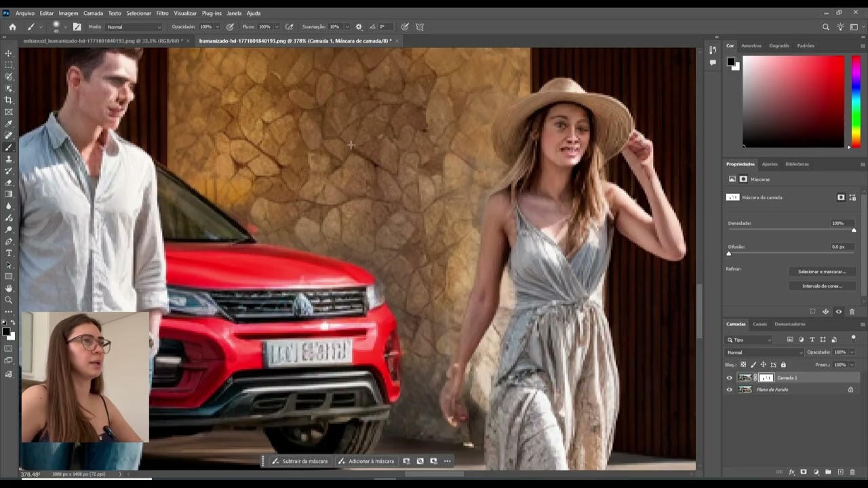Create new fill or adjustment layer
868x488 pixels.
tap(816, 472)
